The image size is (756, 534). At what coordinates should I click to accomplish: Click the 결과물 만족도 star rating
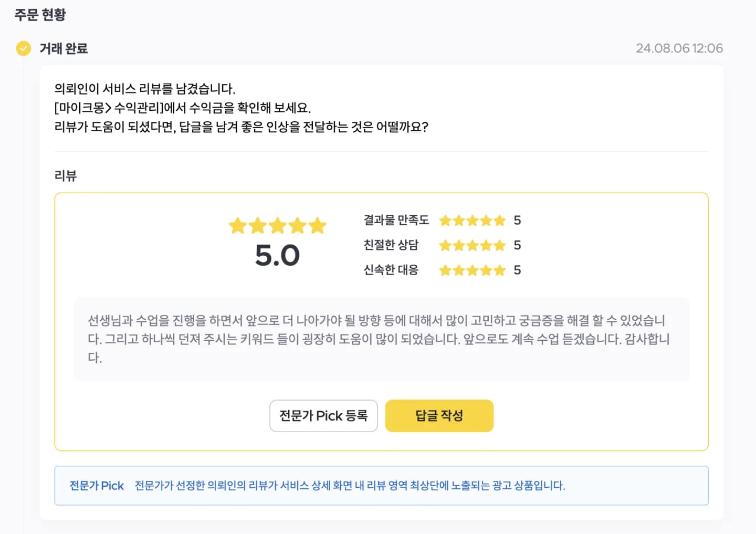472,221
